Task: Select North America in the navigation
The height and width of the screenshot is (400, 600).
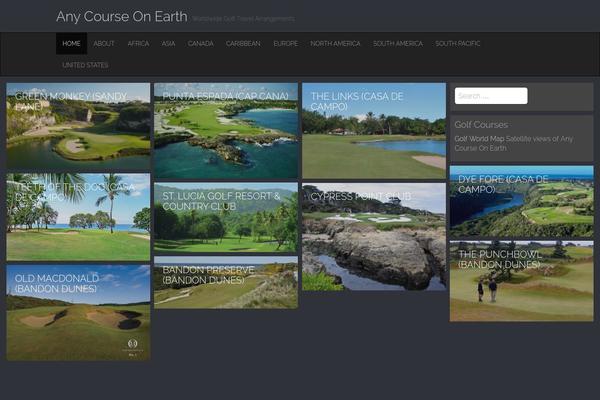Action: tap(335, 44)
